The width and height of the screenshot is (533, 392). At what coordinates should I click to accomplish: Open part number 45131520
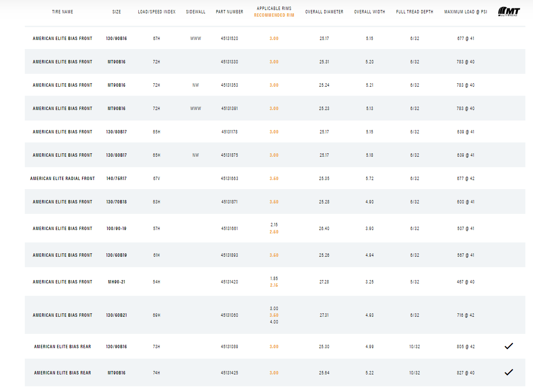coord(229,39)
